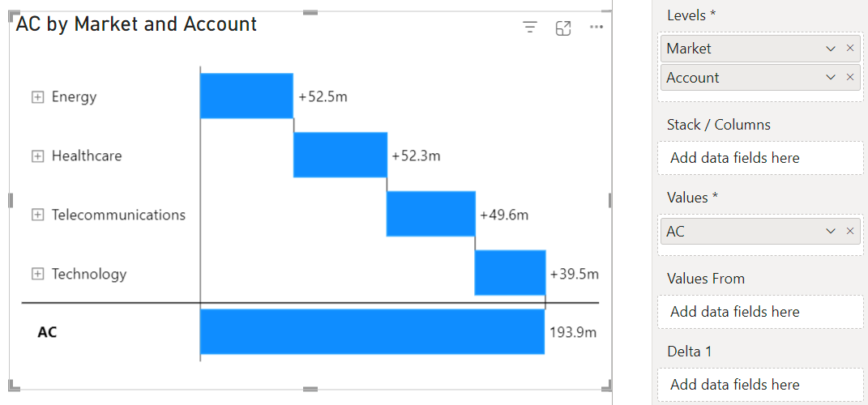Viewport: 868px width, 405px height.
Task: Remove the Market field from Levels
Action: [x=850, y=49]
